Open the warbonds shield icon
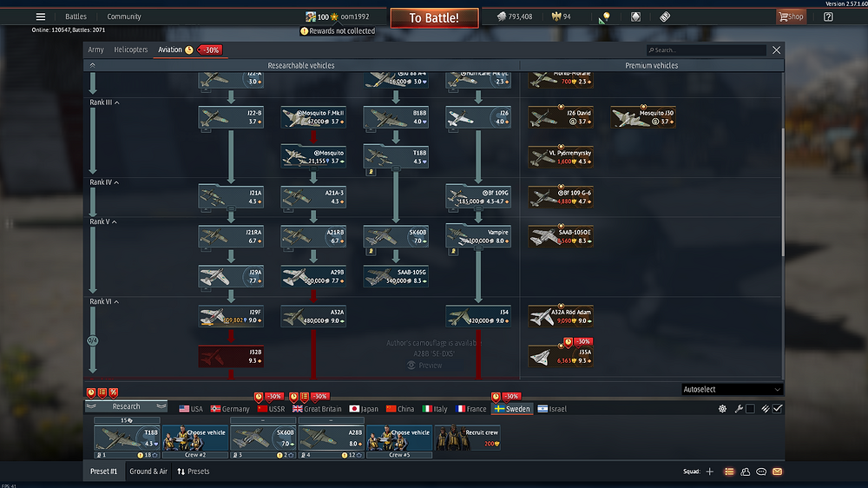The width and height of the screenshot is (868, 488). tap(635, 16)
